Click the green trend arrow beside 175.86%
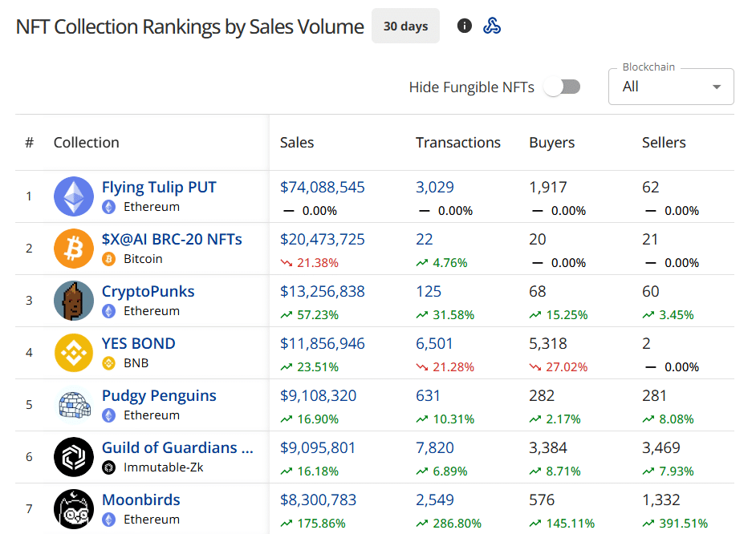This screenshot has height=534, width=756. [287, 524]
